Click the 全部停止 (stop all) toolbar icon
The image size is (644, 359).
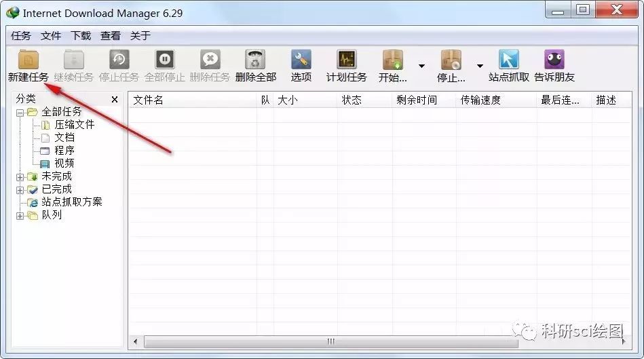[x=165, y=60]
